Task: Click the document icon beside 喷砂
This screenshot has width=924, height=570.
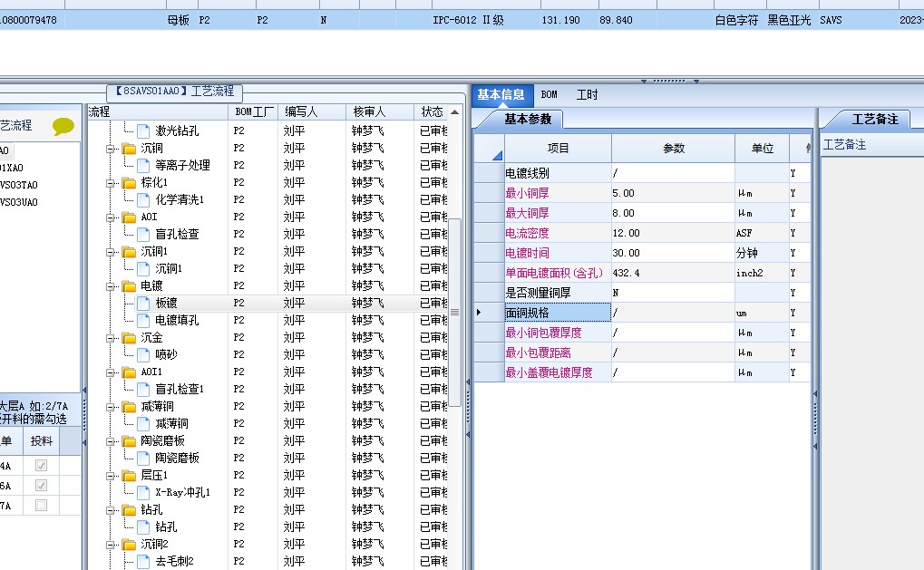Action: tap(143, 354)
